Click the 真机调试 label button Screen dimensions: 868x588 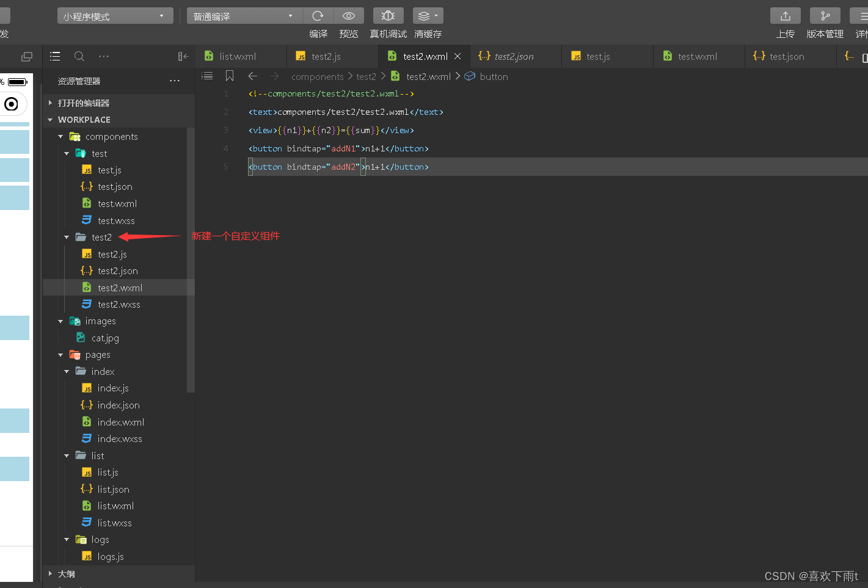coord(388,34)
